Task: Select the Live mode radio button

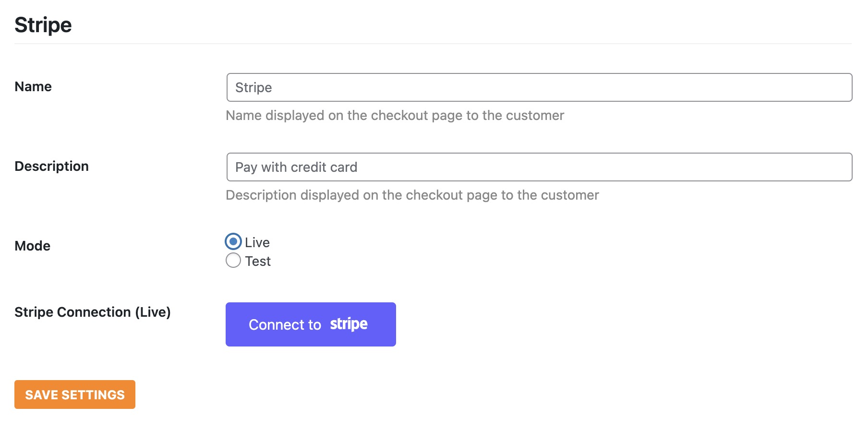Action: 233,242
